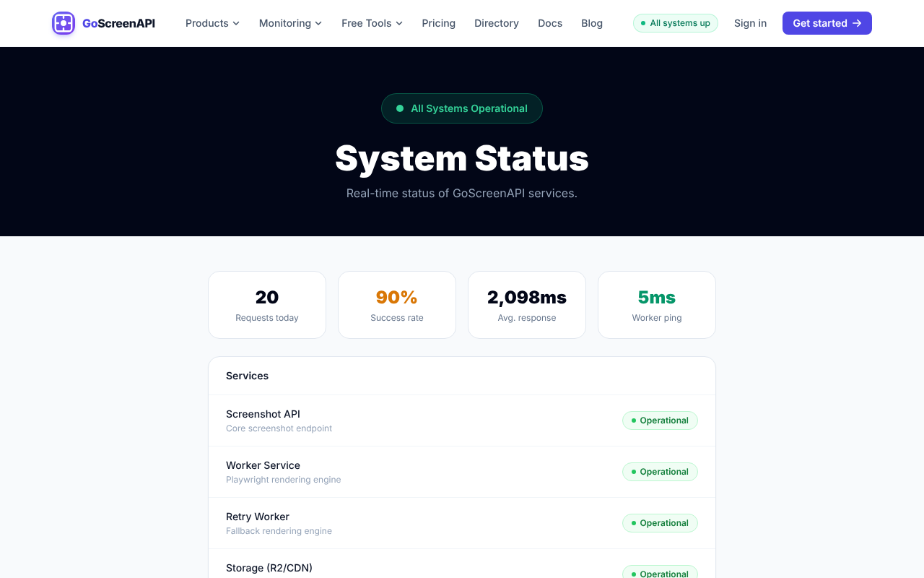
Task: Click the 90% Success rate card
Action: coord(397,305)
